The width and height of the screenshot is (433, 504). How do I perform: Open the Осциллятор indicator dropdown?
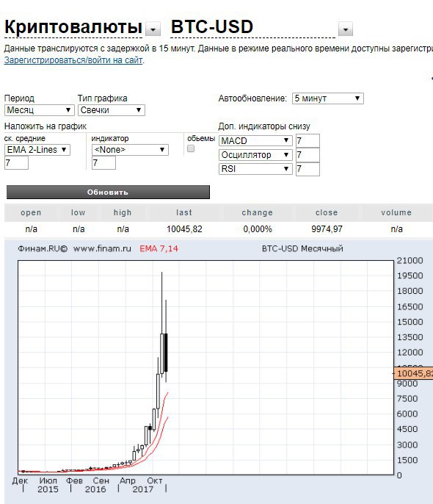click(255, 155)
